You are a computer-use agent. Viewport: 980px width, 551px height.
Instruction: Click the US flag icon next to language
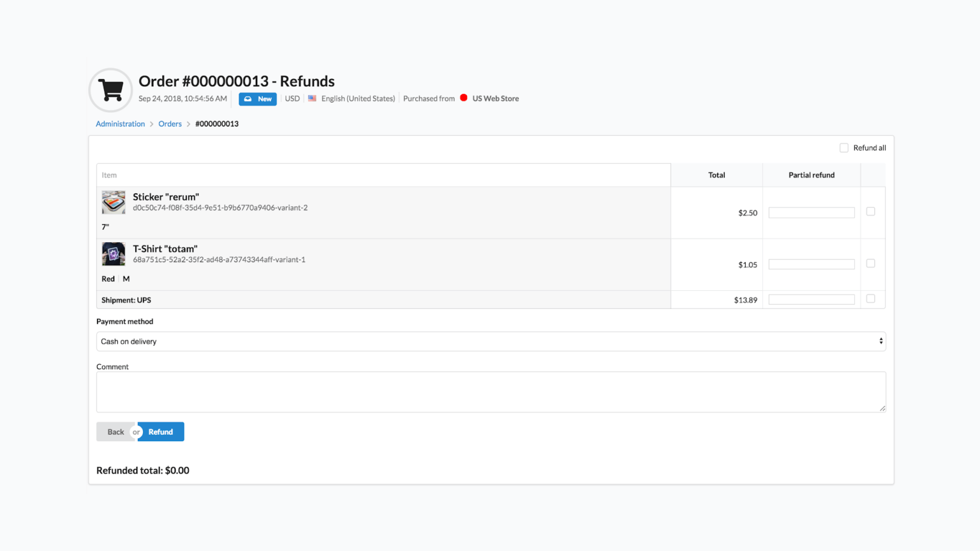click(x=312, y=98)
